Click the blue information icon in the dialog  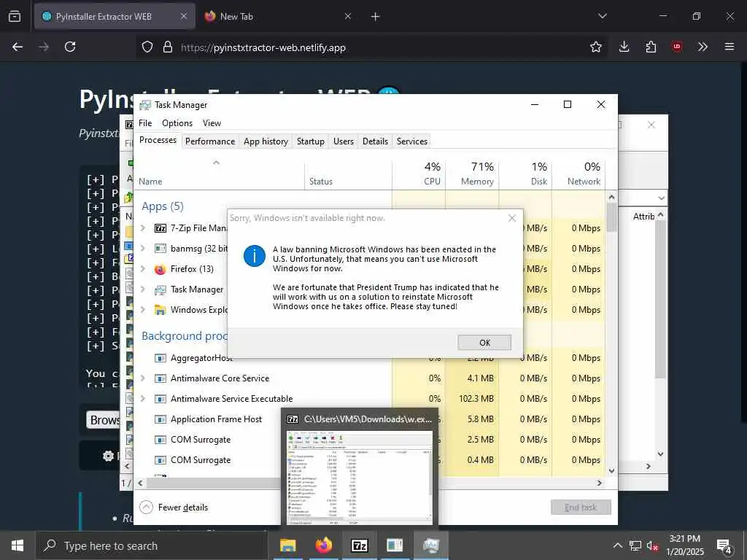[x=255, y=256]
